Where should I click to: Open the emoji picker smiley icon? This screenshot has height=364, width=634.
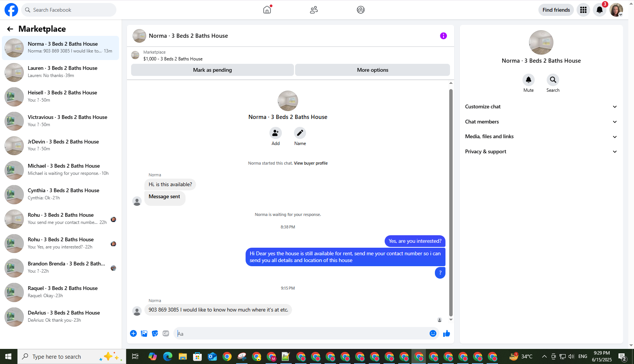tap(433, 333)
